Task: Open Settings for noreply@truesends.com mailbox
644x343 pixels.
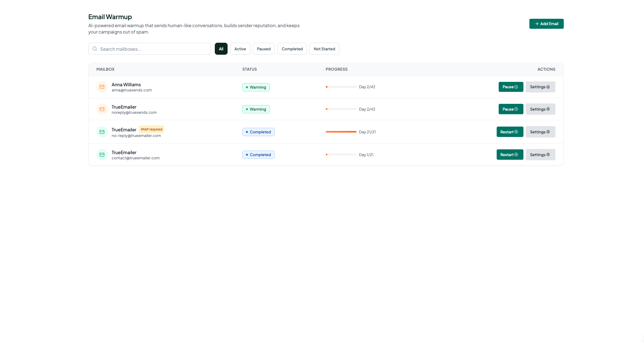Action: coord(540,109)
